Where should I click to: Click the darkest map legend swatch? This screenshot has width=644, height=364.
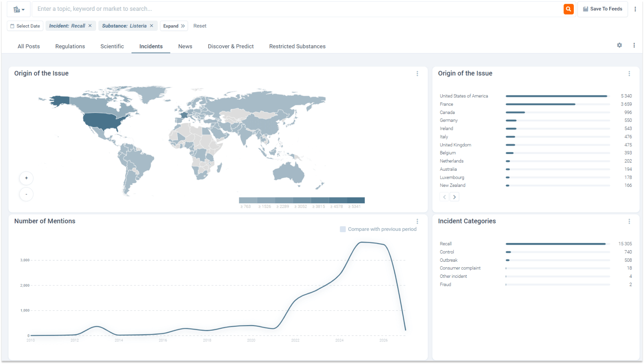tap(356, 200)
